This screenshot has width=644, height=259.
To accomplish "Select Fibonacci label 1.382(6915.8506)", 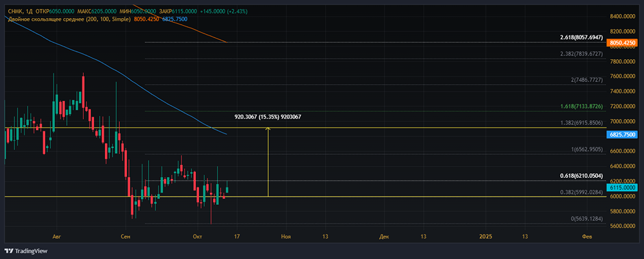I will (581, 123).
